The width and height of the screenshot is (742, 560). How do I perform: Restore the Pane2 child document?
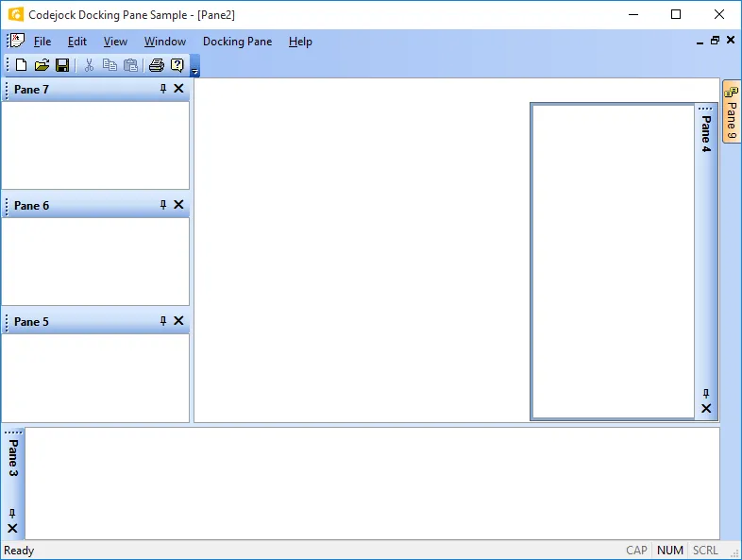(x=715, y=41)
